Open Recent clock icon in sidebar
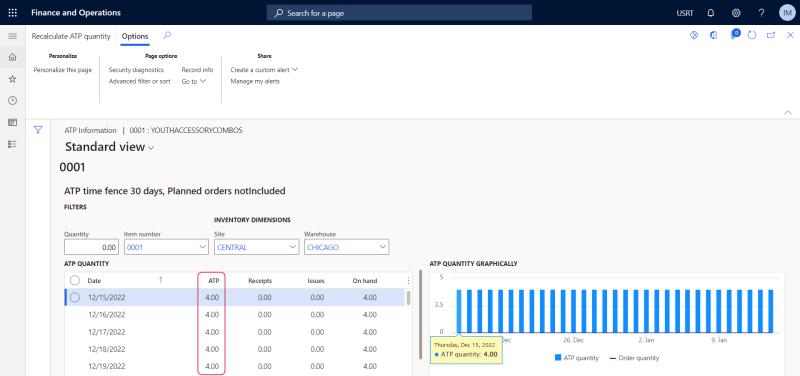Viewport: 800px width, 376px height. click(13, 101)
